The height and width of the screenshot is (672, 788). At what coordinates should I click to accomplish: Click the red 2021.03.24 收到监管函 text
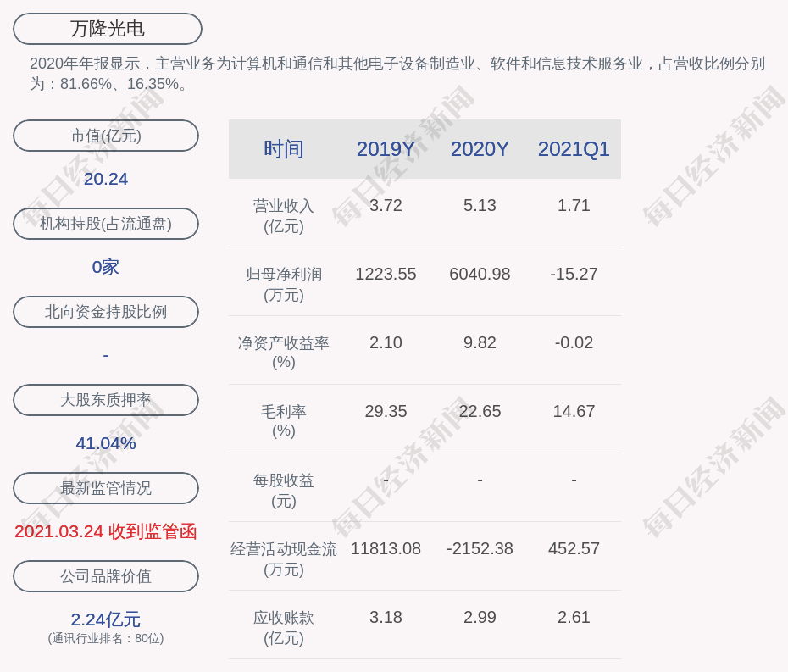106,531
